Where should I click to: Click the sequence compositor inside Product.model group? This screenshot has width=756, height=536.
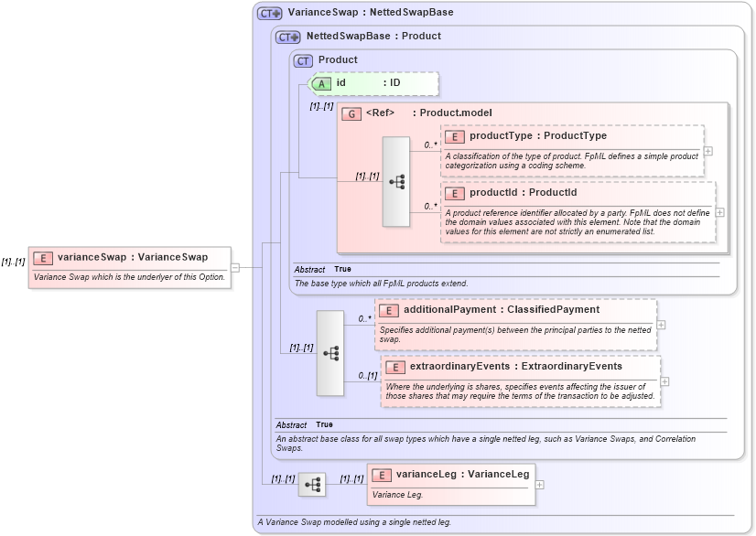tap(397, 181)
